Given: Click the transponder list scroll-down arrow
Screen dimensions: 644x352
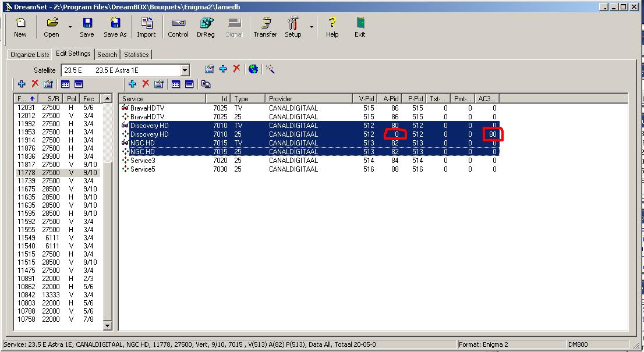Looking at the screenshot, I should (x=107, y=326).
